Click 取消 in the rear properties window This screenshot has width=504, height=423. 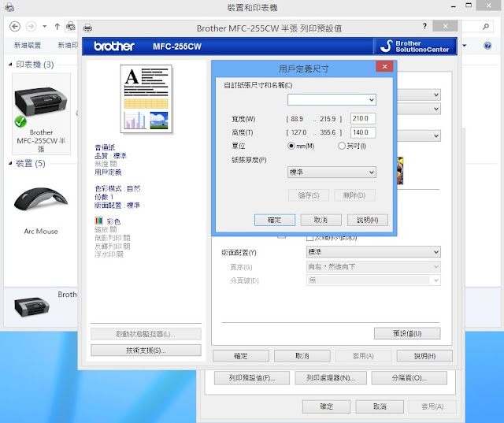click(x=380, y=406)
